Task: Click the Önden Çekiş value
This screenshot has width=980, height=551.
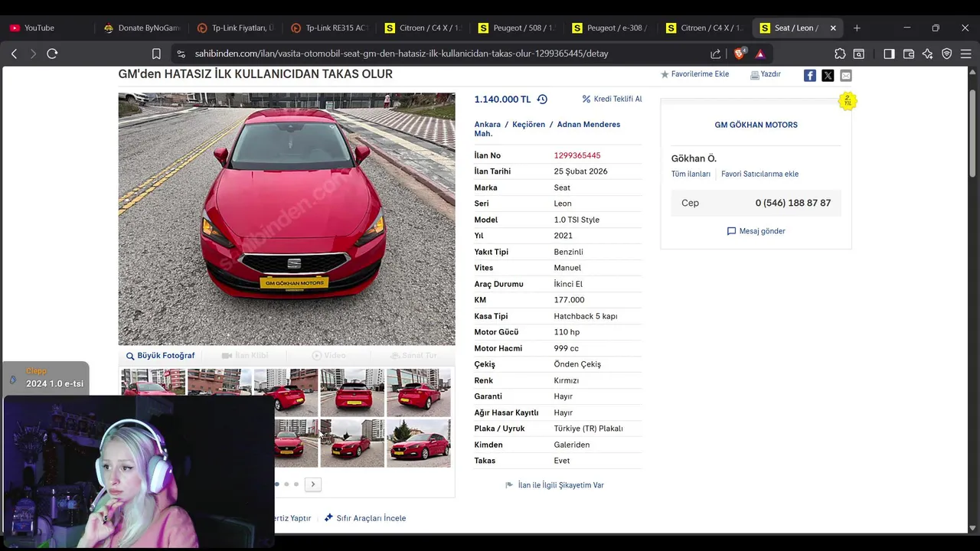Action: click(577, 364)
